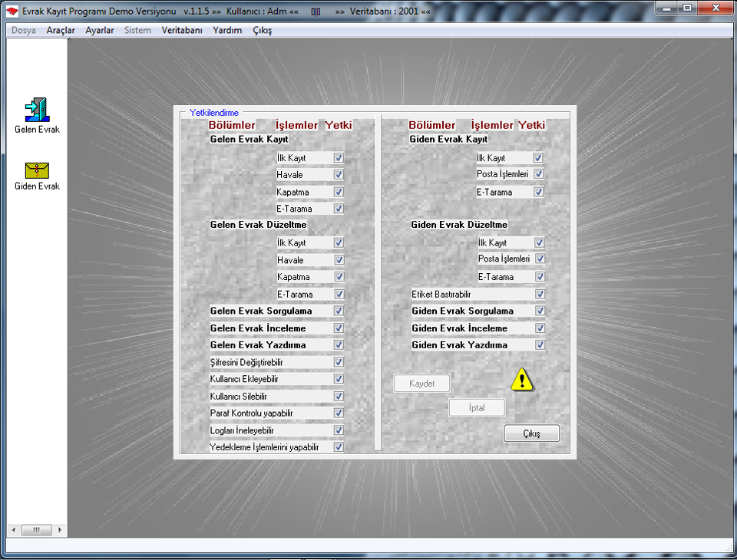Screen dimensions: 737x560
Task: Toggle Giden Evrak İnceleme checkbox
Action: tap(540, 328)
